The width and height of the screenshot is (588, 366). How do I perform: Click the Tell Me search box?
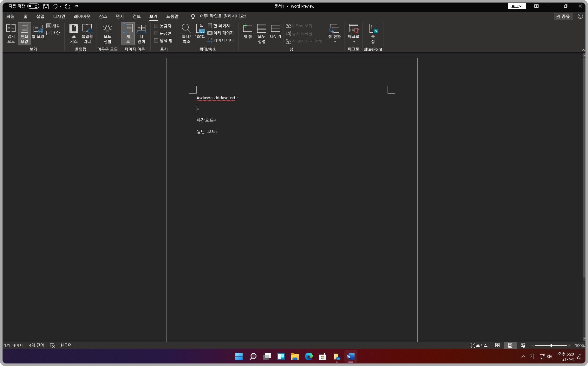(223, 16)
